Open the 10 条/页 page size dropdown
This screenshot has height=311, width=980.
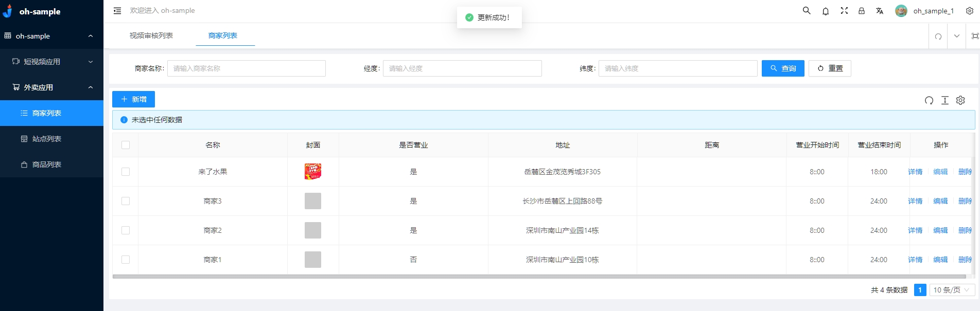point(952,290)
